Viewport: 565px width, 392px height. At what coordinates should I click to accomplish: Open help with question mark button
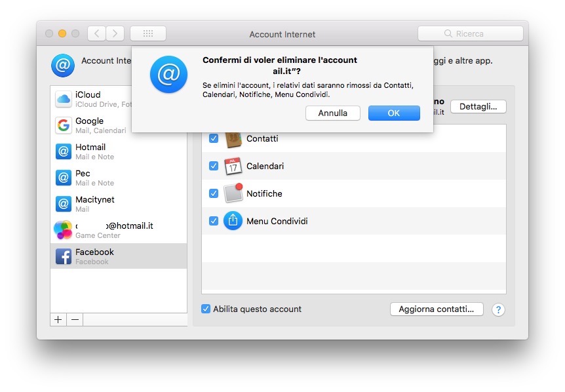[498, 309]
